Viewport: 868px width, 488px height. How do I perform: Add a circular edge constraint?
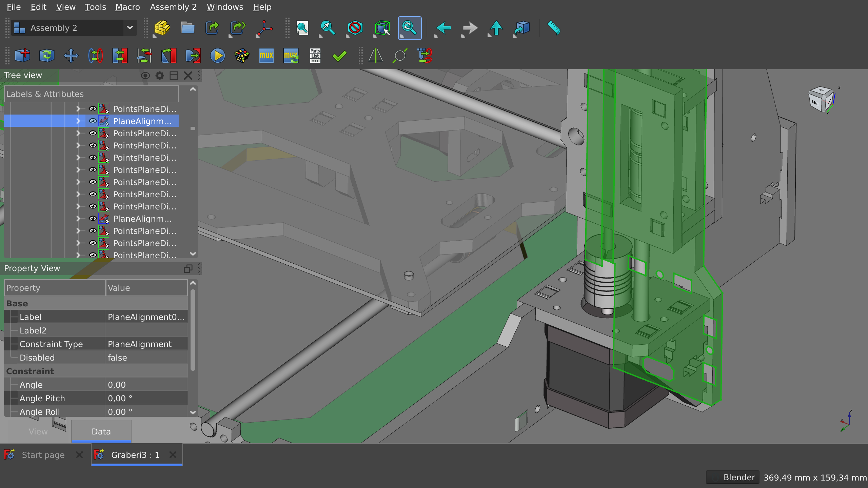[96, 56]
